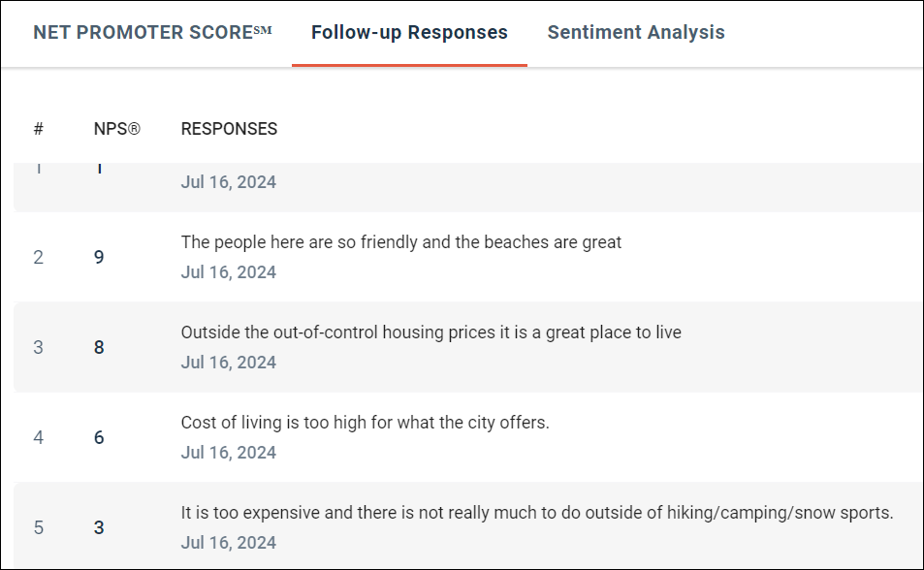Click row number 3

39,347
